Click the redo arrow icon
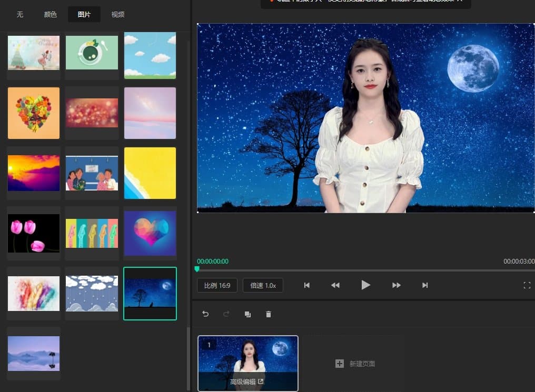Image resolution: width=535 pixels, height=392 pixels. (x=226, y=314)
